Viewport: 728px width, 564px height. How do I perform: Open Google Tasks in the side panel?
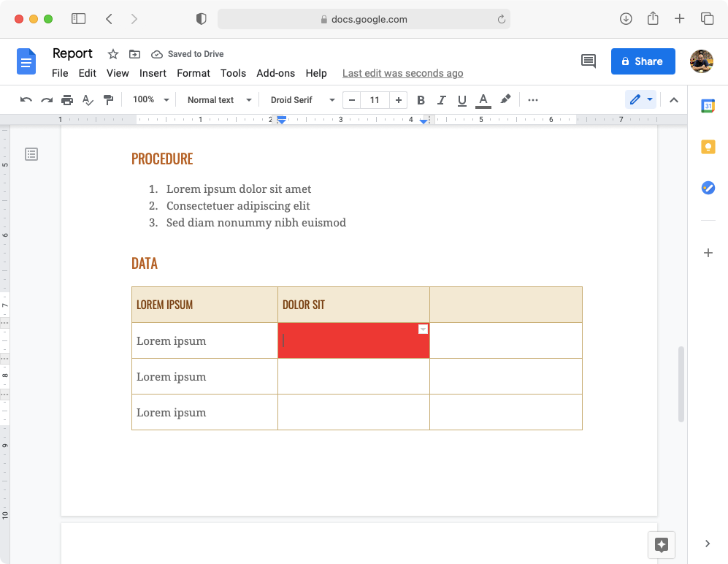point(708,188)
